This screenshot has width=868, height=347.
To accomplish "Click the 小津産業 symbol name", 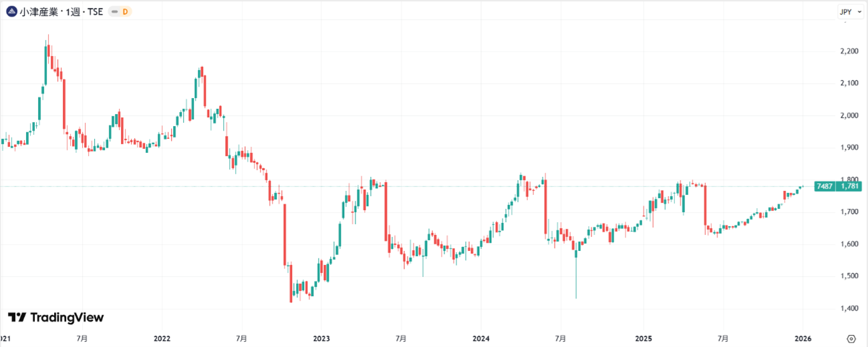I will pyautogui.click(x=38, y=12).
